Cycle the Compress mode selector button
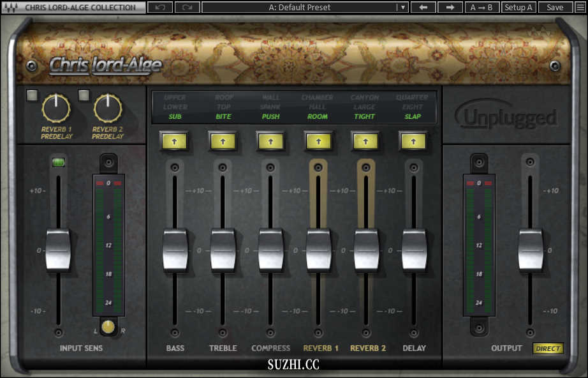This screenshot has height=378, width=588. coord(270,142)
